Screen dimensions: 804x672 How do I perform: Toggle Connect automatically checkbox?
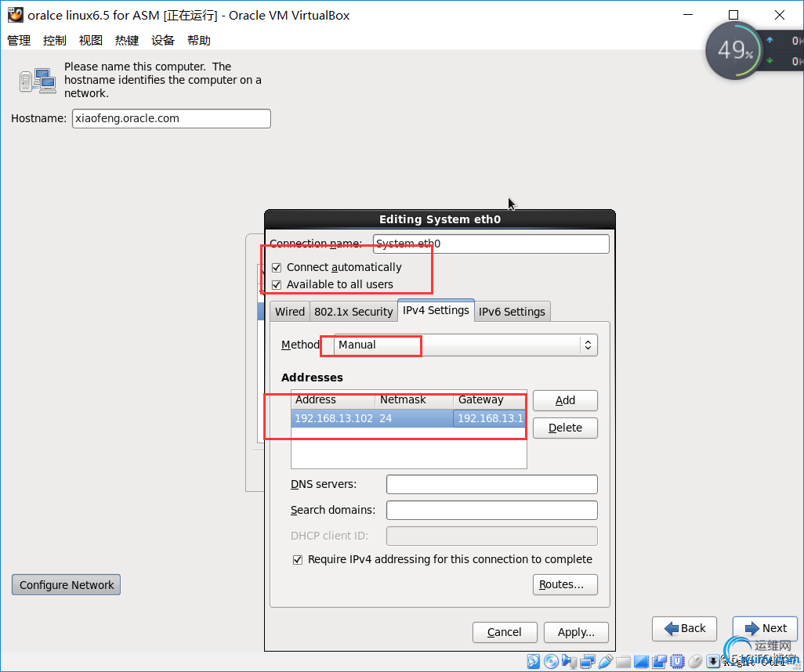[x=277, y=268]
